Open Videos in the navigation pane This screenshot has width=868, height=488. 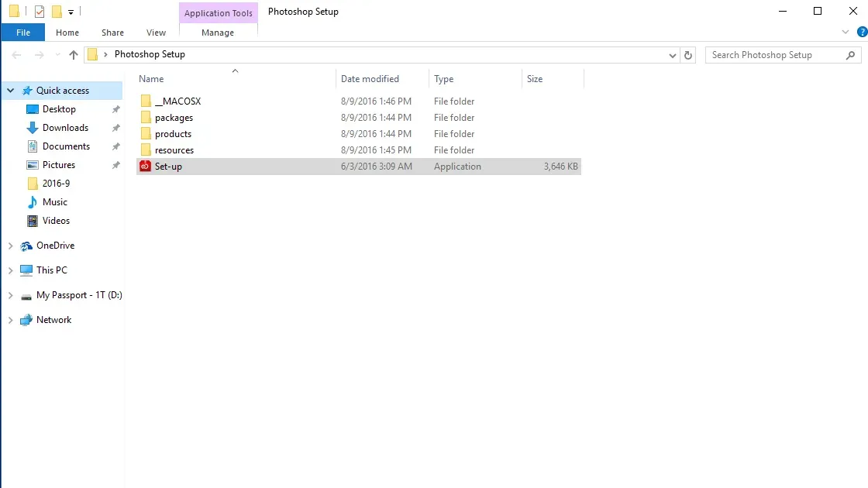tap(56, 220)
